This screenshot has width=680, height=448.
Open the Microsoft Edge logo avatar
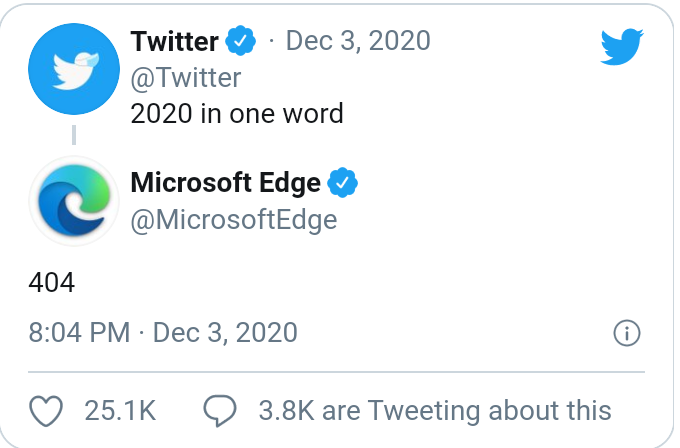click(73, 200)
